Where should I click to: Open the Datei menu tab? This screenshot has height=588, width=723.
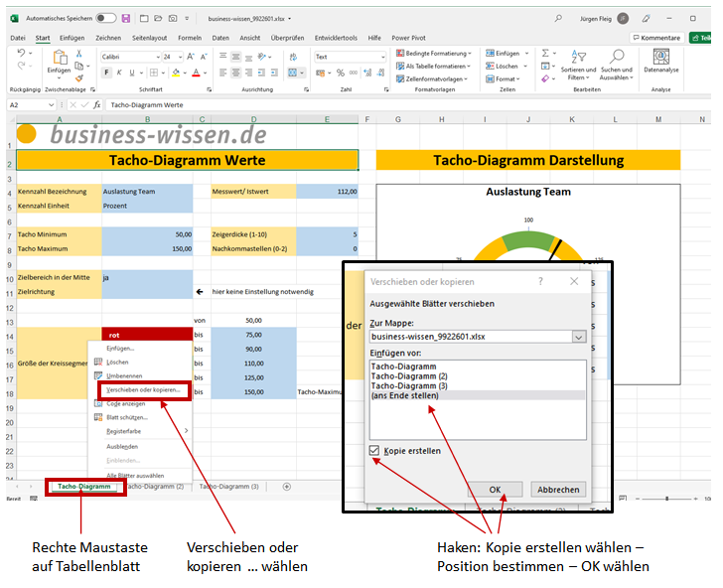[x=18, y=38]
